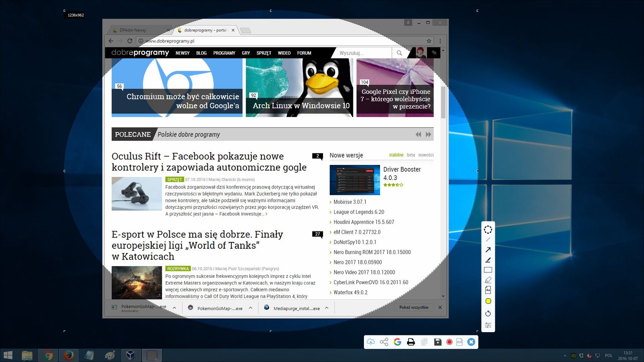This screenshot has width=644, height=362.
Task: Pick the rectangle drawing tool
Action: 488,270
